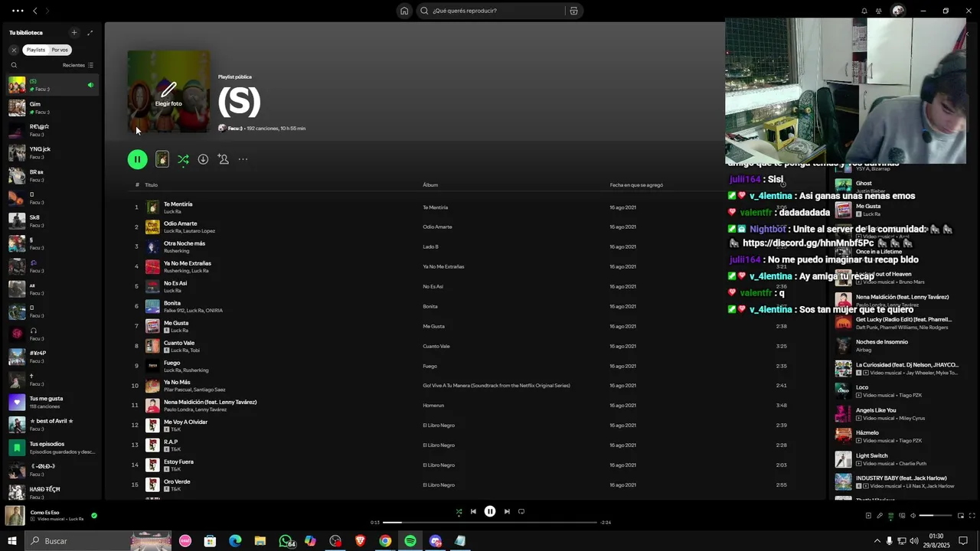Open the Gim playlist in library
Viewport: 980px width, 551px height.
52,107
